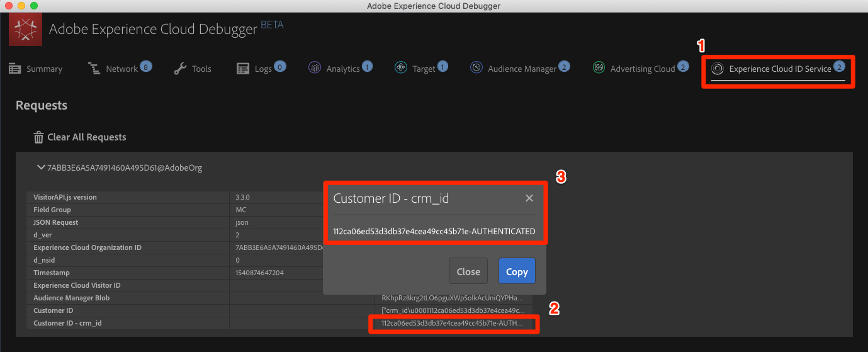This screenshot has height=352, width=868.
Task: Open the Summary tab
Action: coord(36,69)
